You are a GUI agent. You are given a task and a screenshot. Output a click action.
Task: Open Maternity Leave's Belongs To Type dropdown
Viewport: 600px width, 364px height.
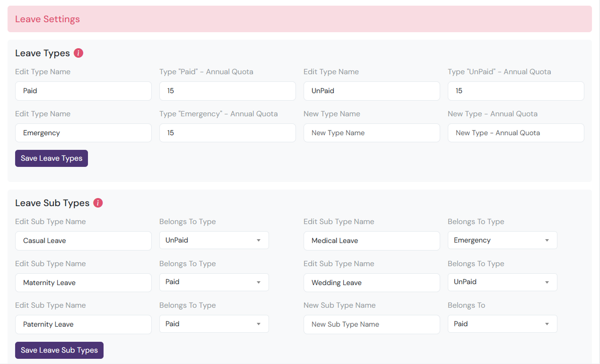click(x=214, y=282)
